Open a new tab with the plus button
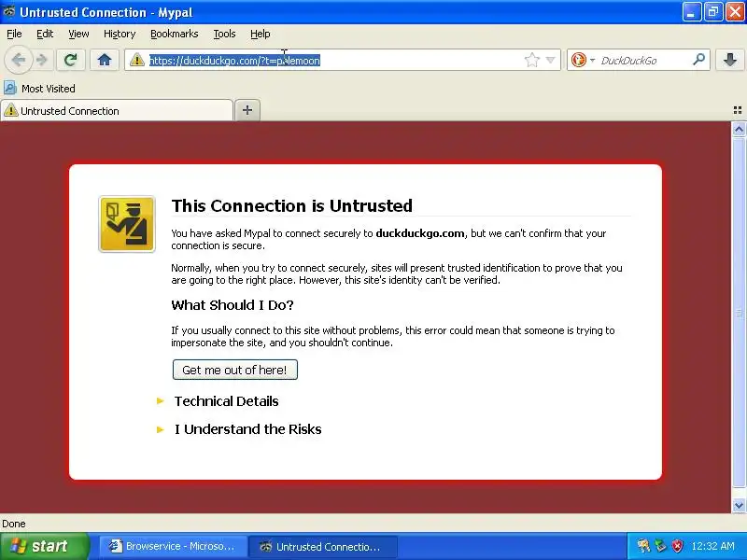The image size is (747, 560). (x=247, y=110)
